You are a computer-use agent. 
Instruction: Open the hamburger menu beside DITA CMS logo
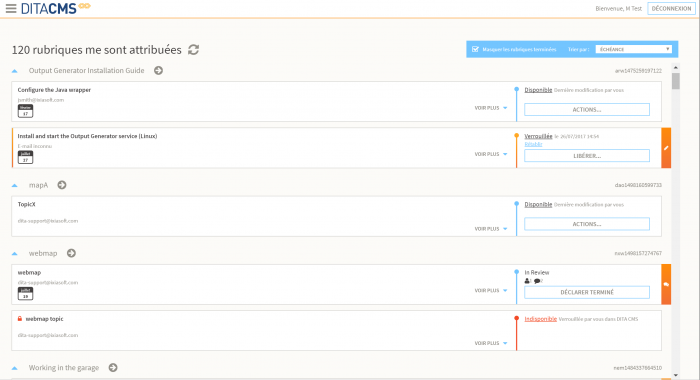tap(11, 8)
